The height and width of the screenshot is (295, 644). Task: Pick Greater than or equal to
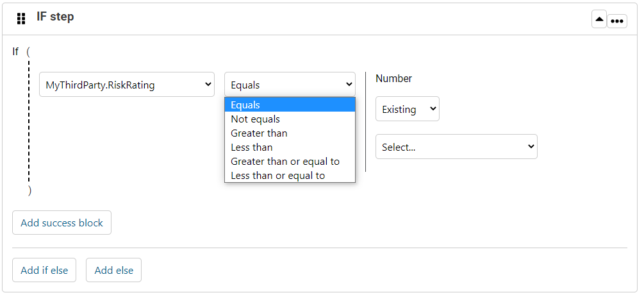click(290, 162)
